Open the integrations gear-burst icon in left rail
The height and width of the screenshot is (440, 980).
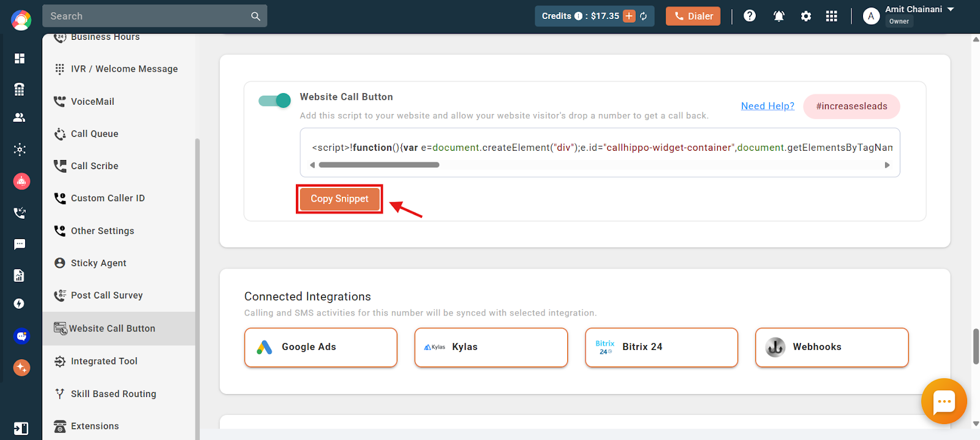20,150
